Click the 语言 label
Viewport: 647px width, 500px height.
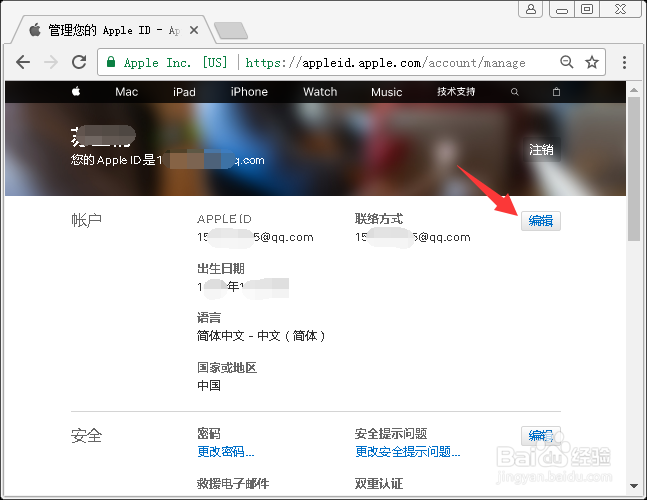(x=209, y=318)
